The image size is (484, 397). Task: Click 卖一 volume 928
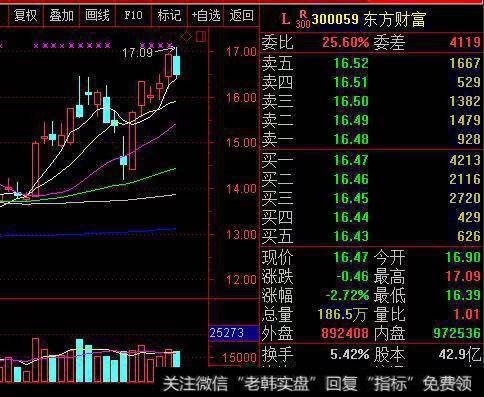tap(469, 139)
